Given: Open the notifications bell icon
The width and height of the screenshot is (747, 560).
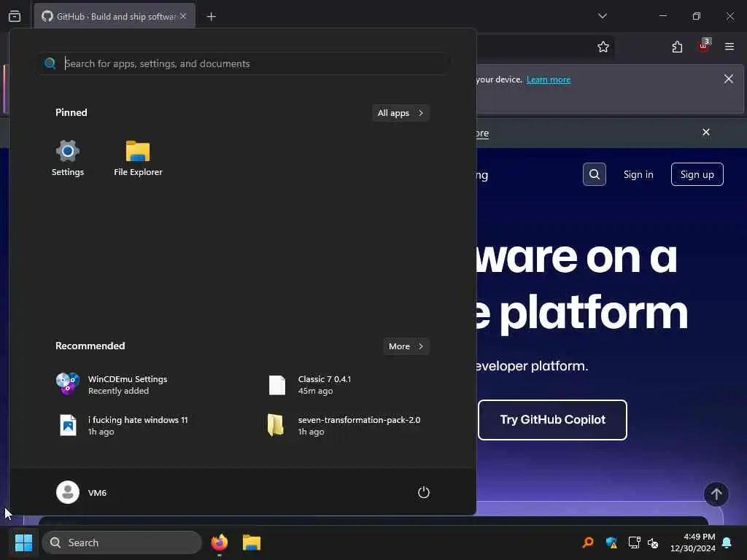Looking at the screenshot, I should coord(727,542).
